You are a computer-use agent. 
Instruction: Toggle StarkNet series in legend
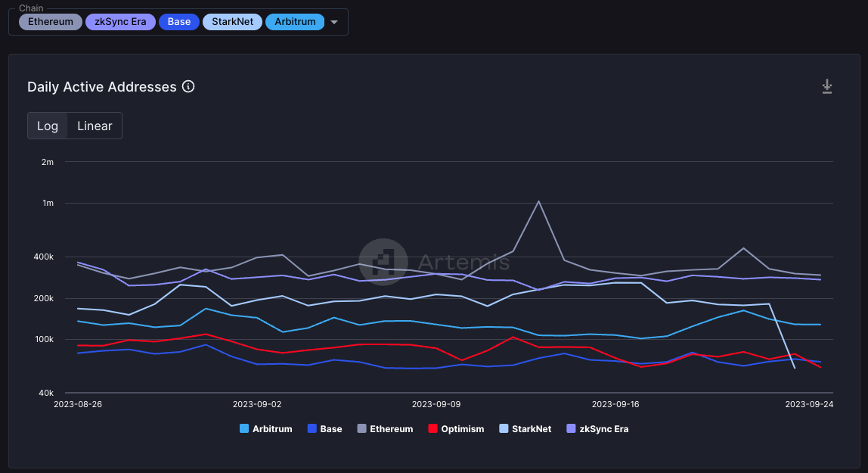[525, 428]
